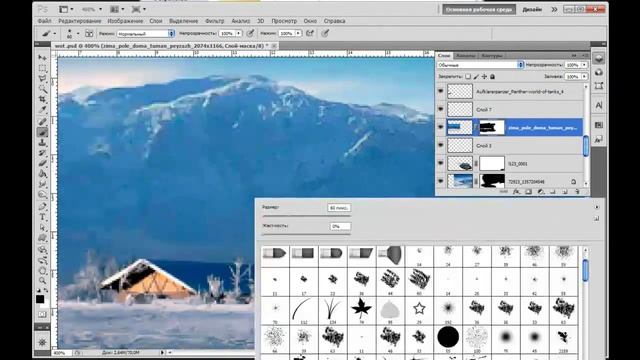Open the brush opacity slider arrow
This screenshot has width=640, height=360.
pos(239,33)
